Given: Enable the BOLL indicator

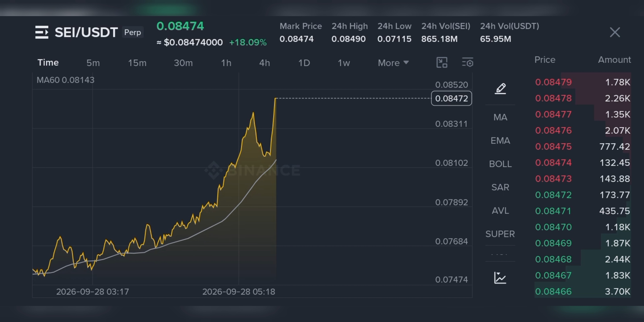Looking at the screenshot, I should (500, 164).
